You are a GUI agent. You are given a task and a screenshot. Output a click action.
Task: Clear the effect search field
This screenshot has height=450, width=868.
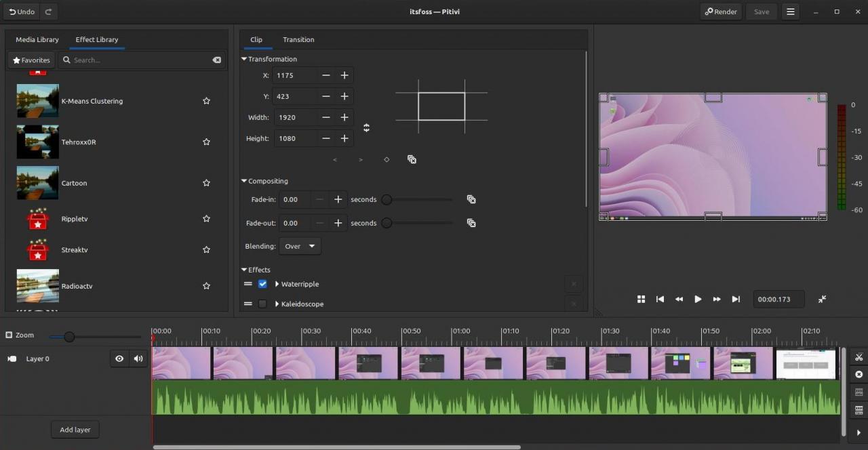click(217, 60)
